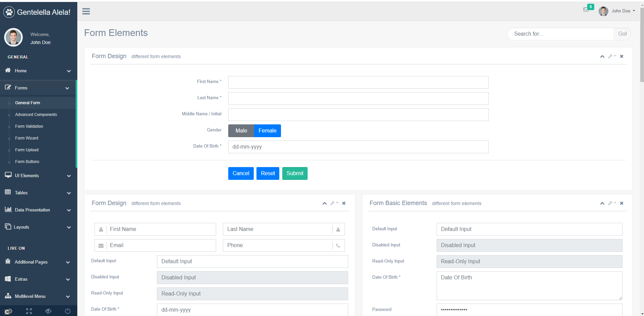Image resolution: width=644 pixels, height=316 pixels.
Task: Expand the UI Elements sidebar menu
Action: point(38,175)
